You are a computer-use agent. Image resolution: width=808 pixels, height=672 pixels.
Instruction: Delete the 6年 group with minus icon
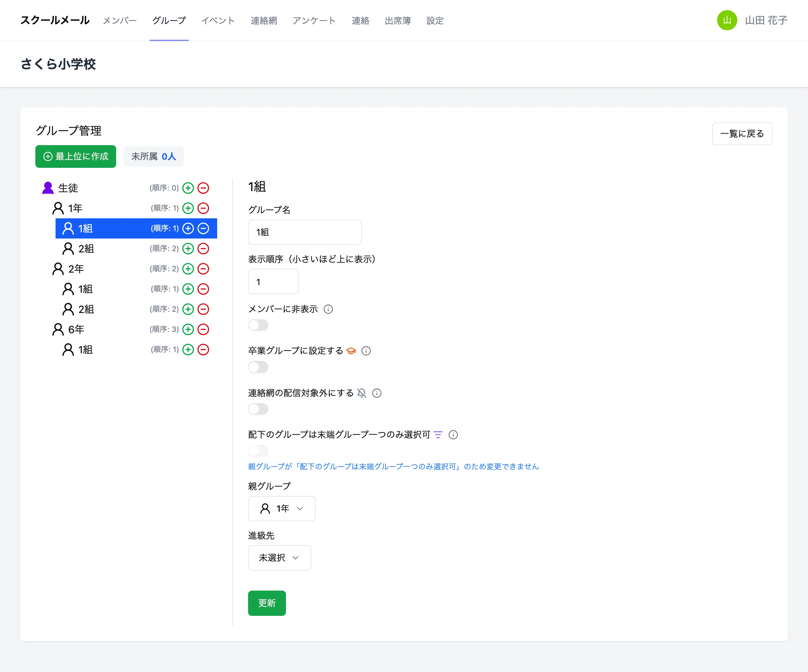pyautogui.click(x=203, y=329)
